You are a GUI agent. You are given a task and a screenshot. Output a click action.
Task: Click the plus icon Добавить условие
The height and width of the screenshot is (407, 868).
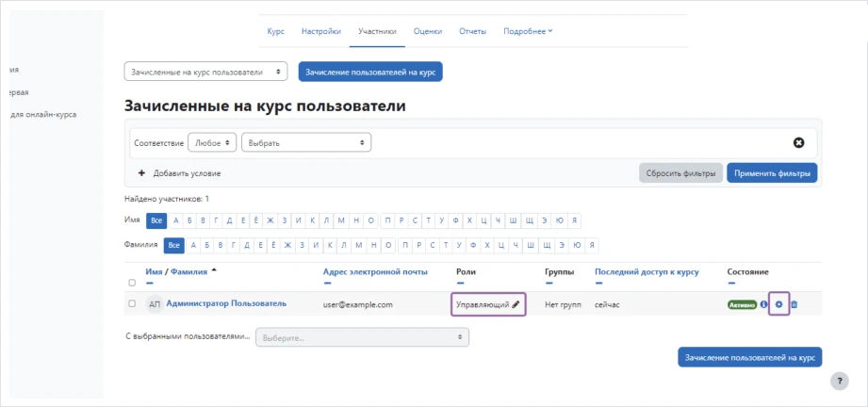[141, 173]
